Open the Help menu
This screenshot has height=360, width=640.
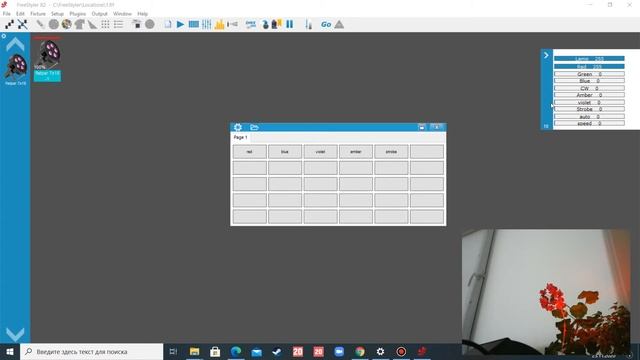pos(142,14)
